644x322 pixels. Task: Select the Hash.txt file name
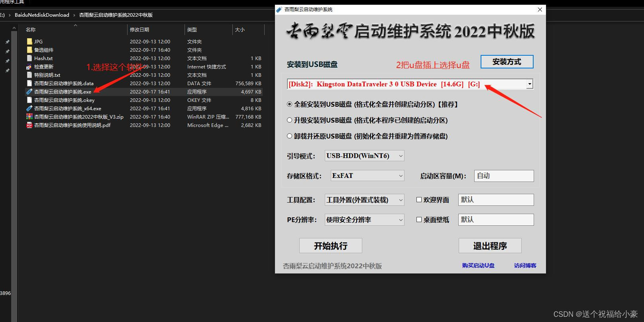[x=43, y=58]
